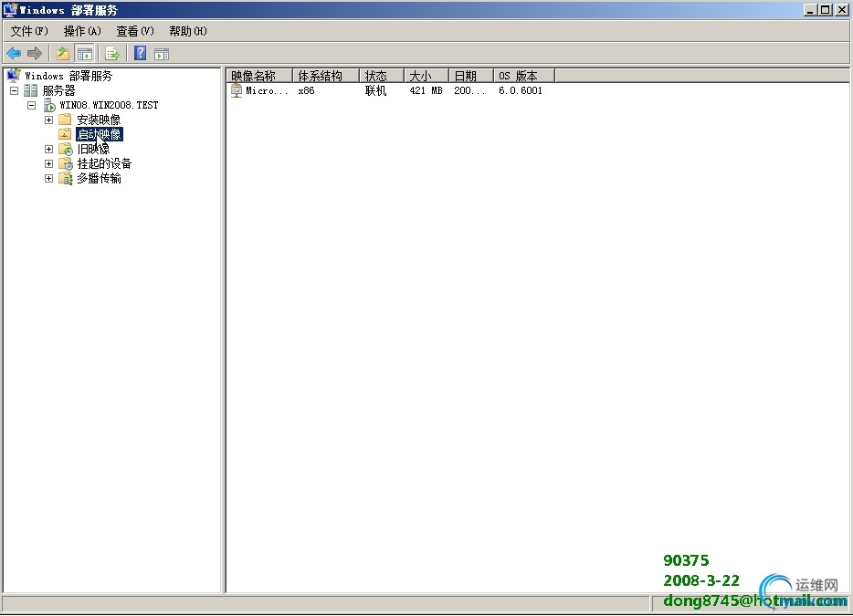Click the 旧映像 folder icon
Image resolution: width=853 pixels, height=616 pixels.
click(x=65, y=149)
